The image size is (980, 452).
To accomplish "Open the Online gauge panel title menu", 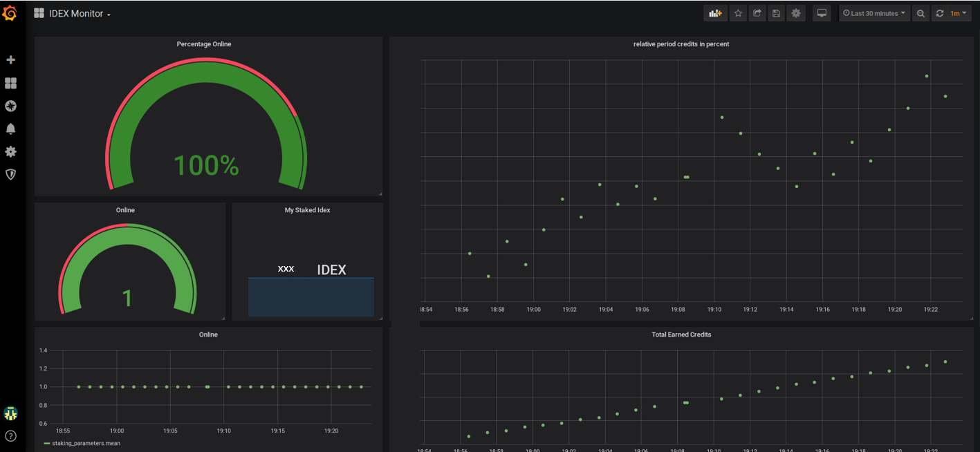I will pyautogui.click(x=125, y=210).
